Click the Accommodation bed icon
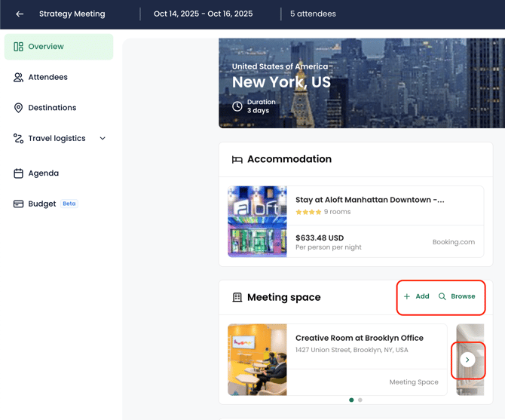This screenshot has height=420, width=505. point(237,160)
